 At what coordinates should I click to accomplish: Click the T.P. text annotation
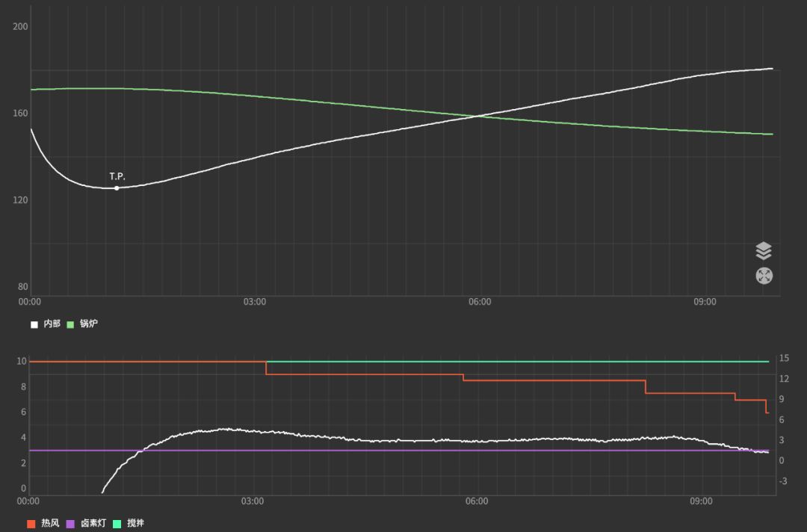117,176
